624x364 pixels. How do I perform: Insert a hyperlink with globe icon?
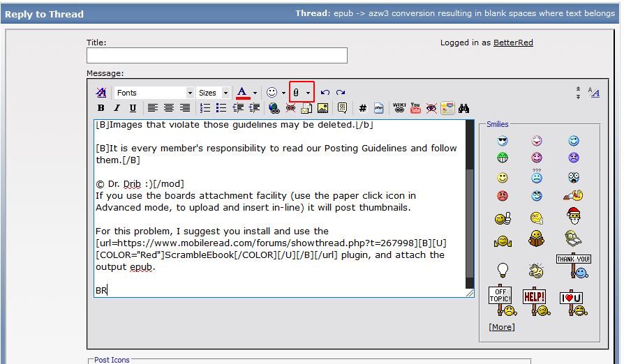click(274, 108)
